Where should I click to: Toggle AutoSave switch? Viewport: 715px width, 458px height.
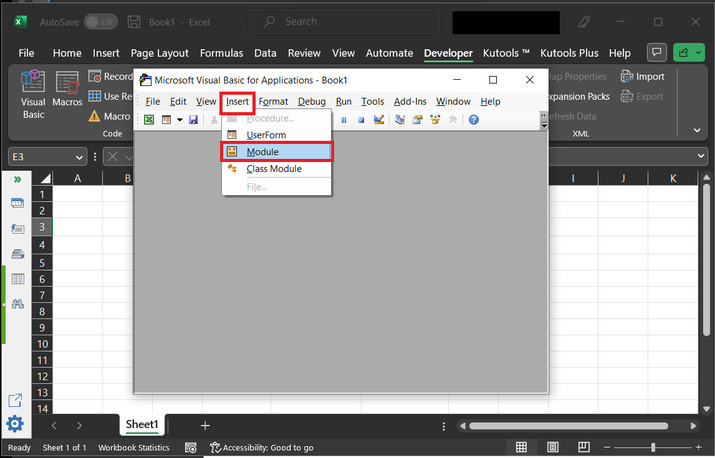101,22
